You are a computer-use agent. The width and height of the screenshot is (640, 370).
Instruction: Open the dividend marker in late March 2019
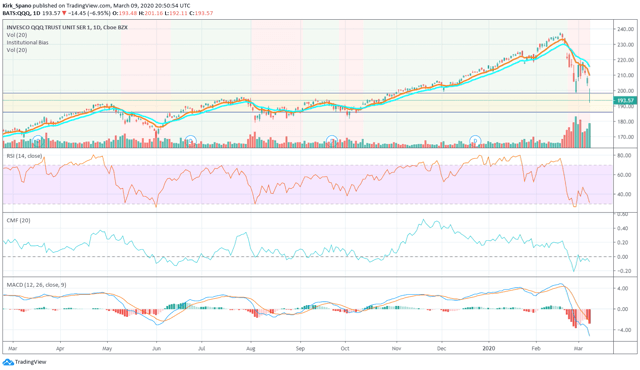[38, 141]
